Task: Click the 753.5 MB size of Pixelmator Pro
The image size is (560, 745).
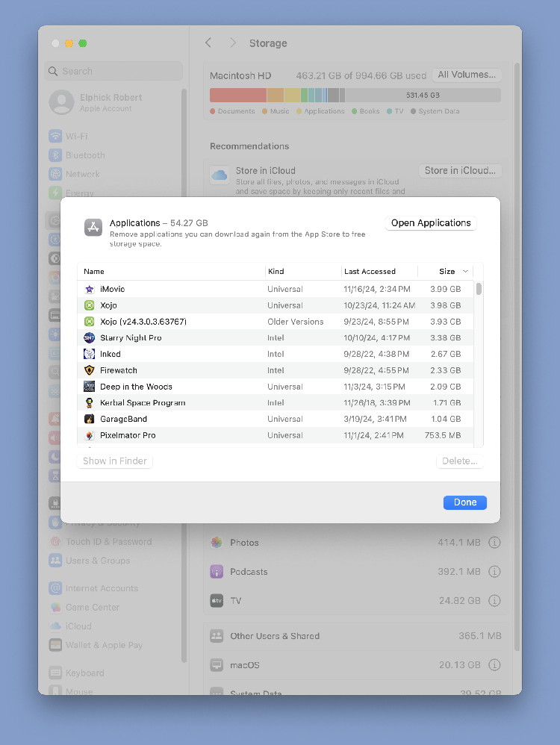Action: point(443,435)
